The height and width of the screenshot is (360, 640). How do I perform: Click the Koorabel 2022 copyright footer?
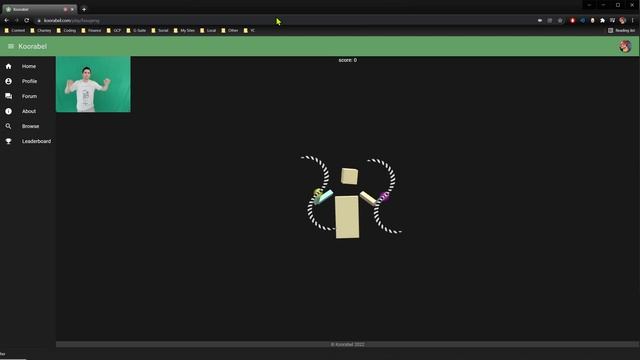tap(347, 344)
